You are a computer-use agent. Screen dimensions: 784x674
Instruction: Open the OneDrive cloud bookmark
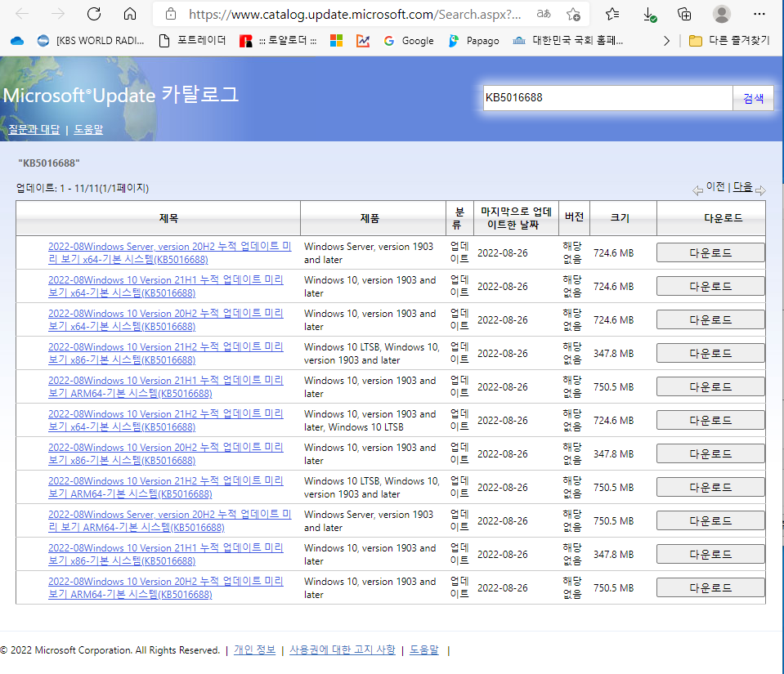click(x=17, y=41)
